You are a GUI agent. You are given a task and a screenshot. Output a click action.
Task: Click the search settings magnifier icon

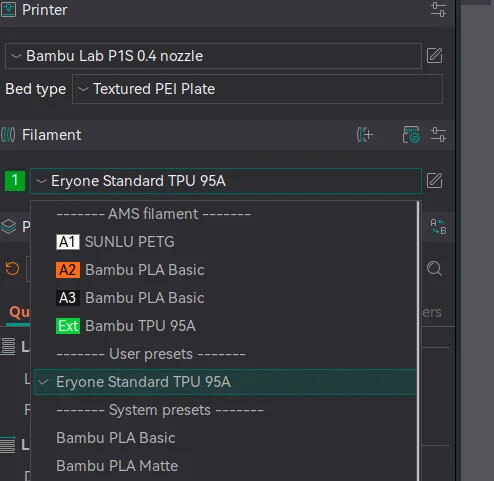434,269
